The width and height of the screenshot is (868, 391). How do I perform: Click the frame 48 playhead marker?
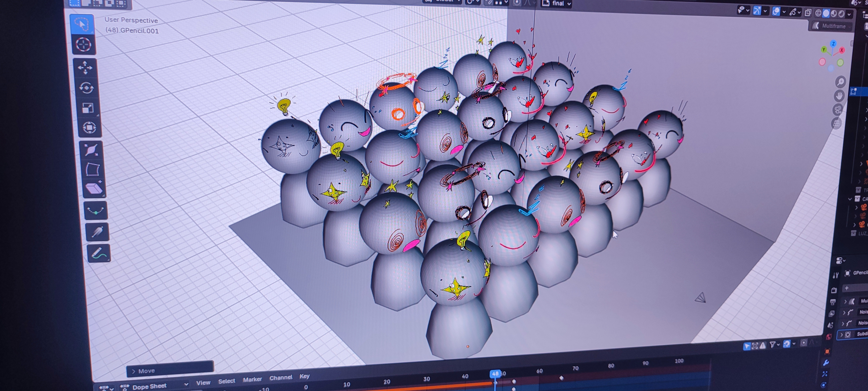[x=495, y=373]
